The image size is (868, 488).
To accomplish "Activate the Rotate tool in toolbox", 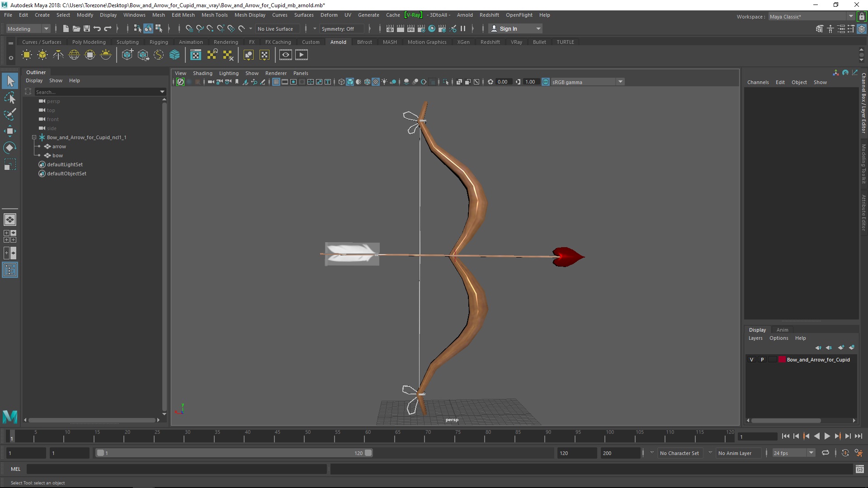I will tap(10, 148).
